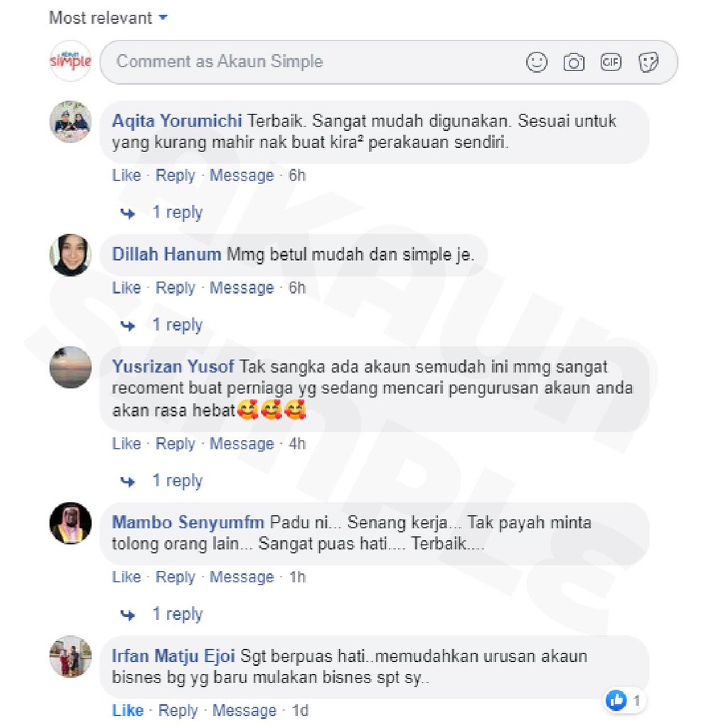Open Akaun Simple profile picture

pyautogui.click(x=70, y=61)
